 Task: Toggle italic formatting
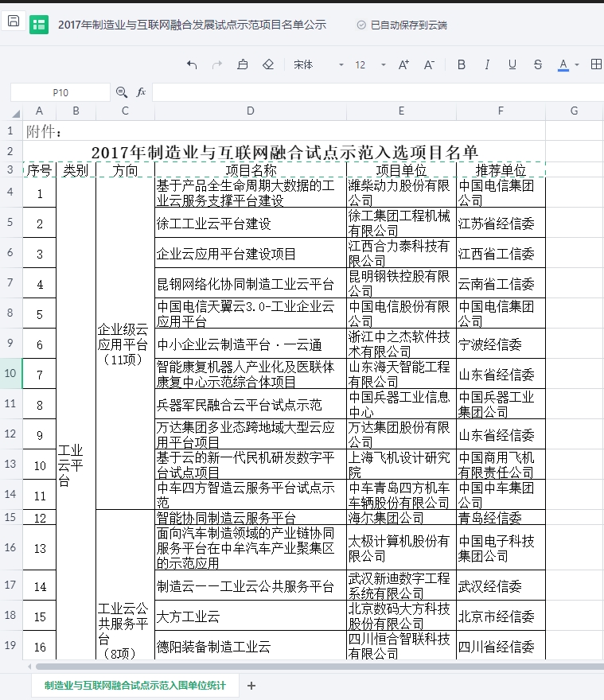click(x=487, y=64)
